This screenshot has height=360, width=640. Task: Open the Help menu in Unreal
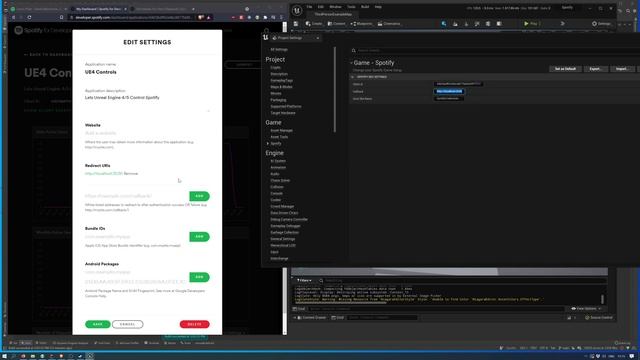click(x=378, y=7)
